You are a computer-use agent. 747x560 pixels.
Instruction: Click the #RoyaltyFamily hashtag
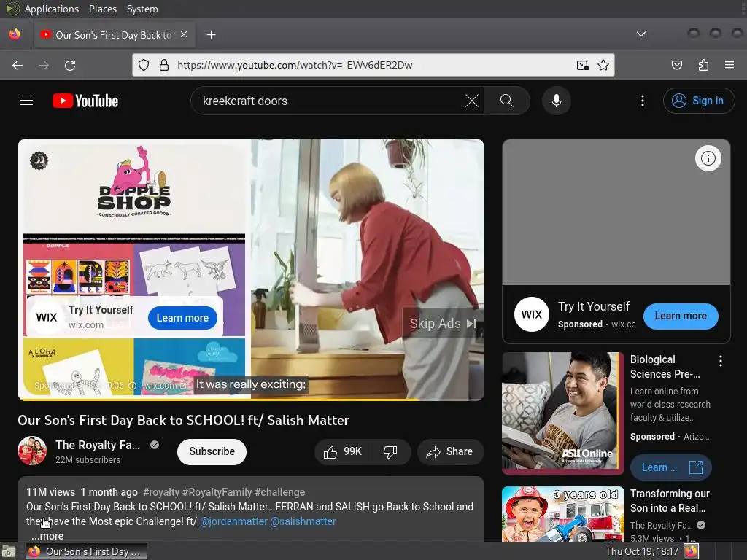(217, 492)
